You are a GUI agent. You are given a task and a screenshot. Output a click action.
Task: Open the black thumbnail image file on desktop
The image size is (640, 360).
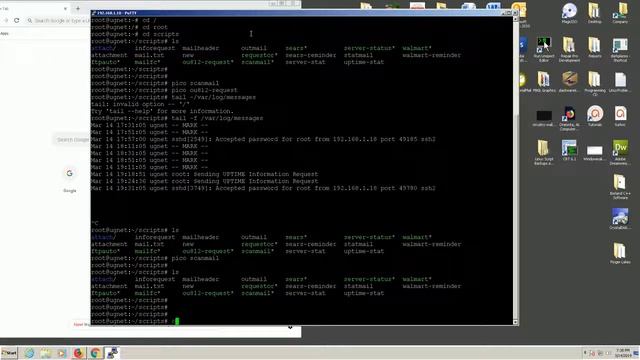pos(544,118)
